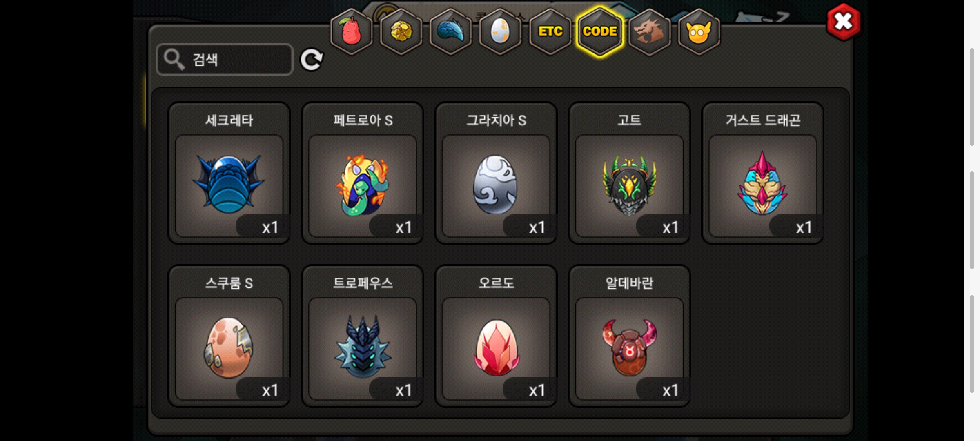This screenshot has height=441, width=980.
Task: Select the 오르도 red crystal egg
Action: pyautogui.click(x=496, y=336)
